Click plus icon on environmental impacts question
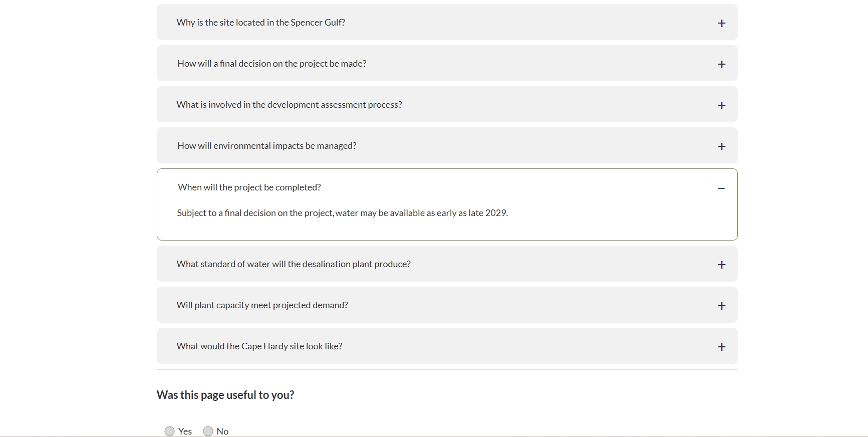868x437 pixels. [722, 146]
